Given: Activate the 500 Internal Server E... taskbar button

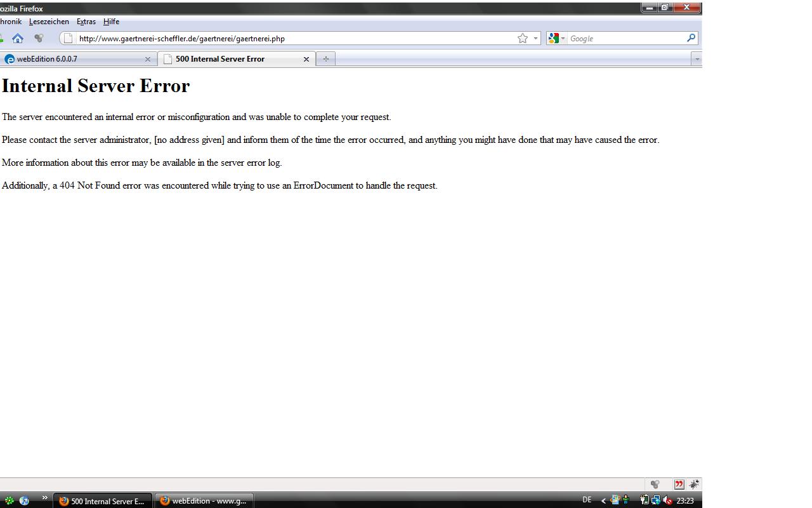Looking at the screenshot, I should pyautogui.click(x=103, y=501).
